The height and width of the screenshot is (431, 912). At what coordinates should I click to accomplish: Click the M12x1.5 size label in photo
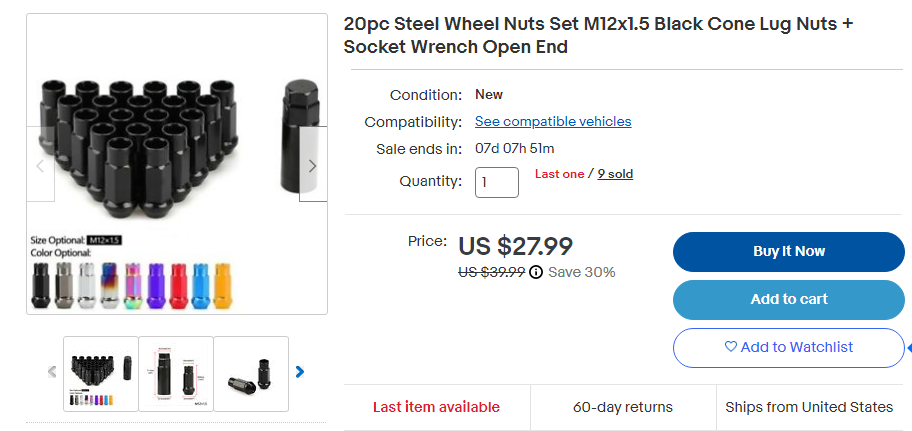pos(104,240)
